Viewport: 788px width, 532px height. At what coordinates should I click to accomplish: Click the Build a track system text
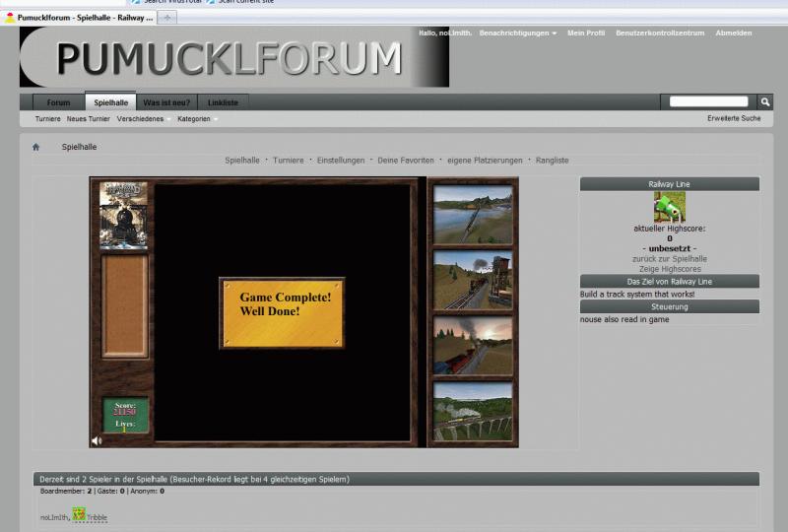click(637, 295)
